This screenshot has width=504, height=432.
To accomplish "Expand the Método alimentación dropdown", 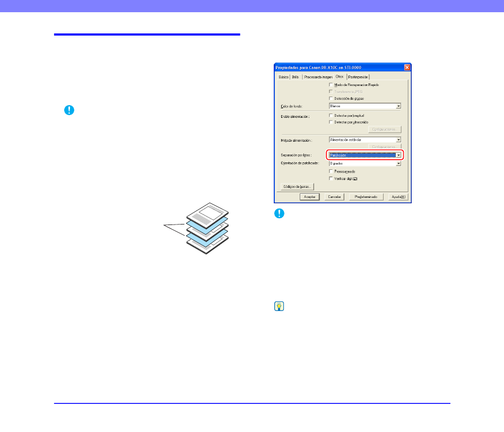I will coord(398,140).
